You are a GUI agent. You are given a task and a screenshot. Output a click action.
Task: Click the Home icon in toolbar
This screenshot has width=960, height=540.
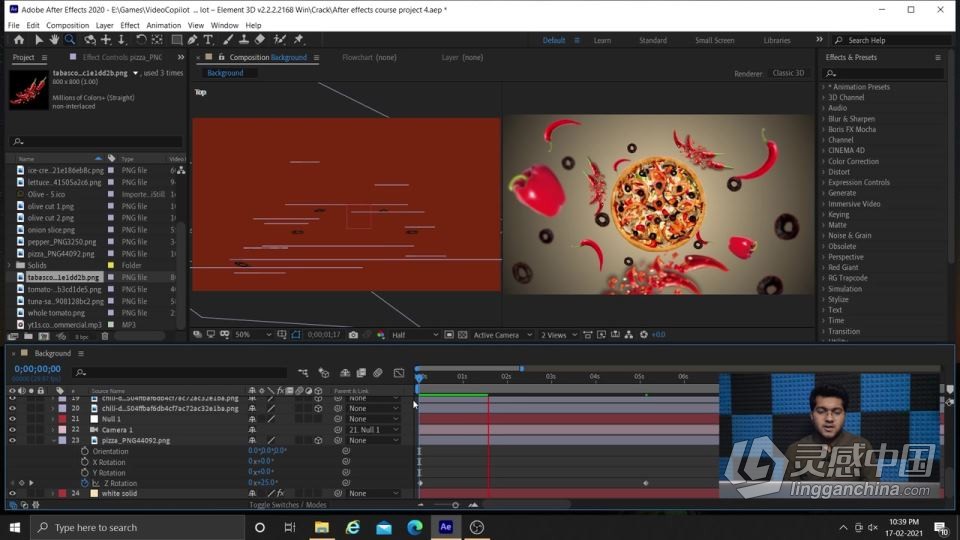click(19, 40)
